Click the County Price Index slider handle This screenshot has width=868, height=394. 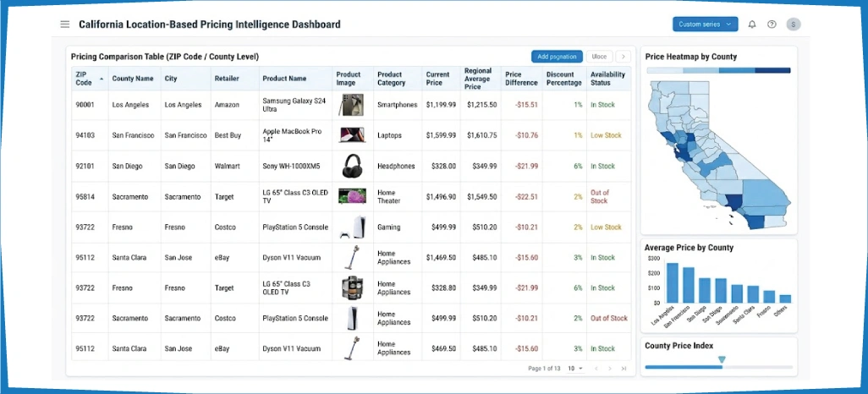(722, 360)
